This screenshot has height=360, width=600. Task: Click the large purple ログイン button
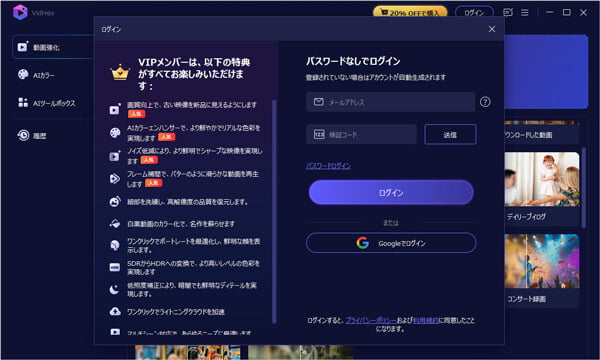coord(391,192)
